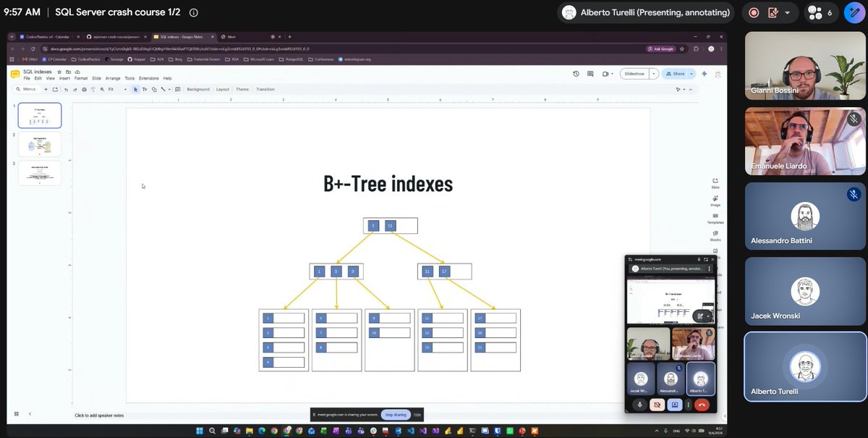Click the Undo toolbar icon
868x438 pixels.
coord(66,89)
